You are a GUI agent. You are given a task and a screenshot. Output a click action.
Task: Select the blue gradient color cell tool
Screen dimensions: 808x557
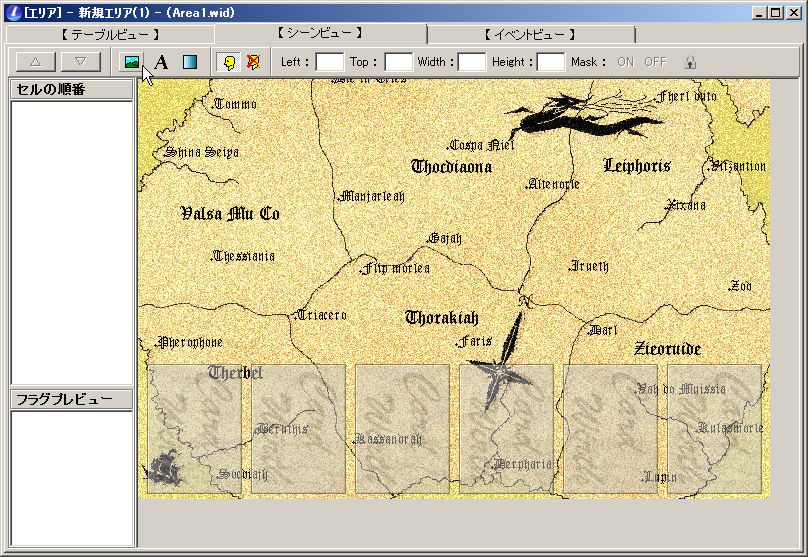pos(190,62)
